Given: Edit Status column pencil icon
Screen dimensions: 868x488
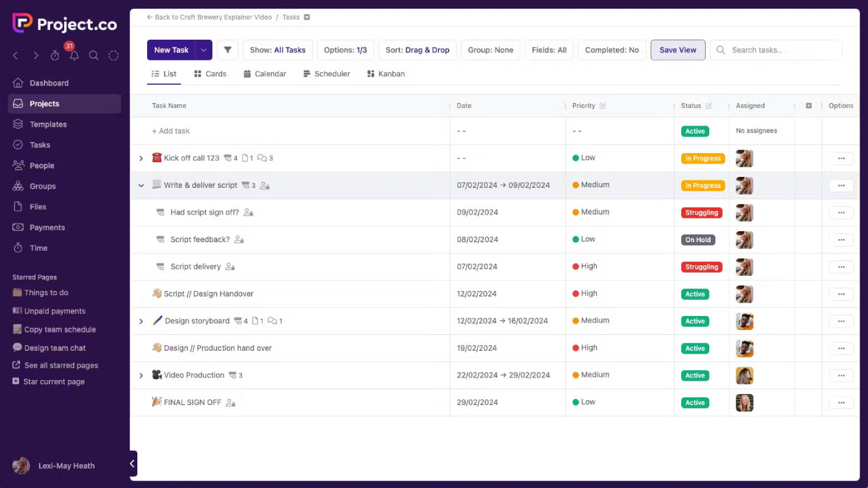Looking at the screenshot, I should click(x=709, y=106).
